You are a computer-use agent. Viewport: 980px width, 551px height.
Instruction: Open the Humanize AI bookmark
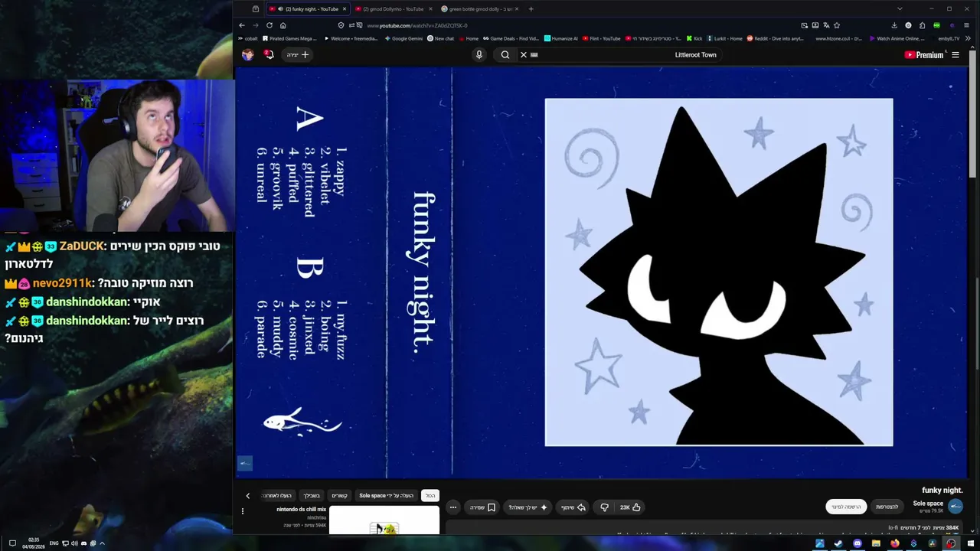point(561,38)
